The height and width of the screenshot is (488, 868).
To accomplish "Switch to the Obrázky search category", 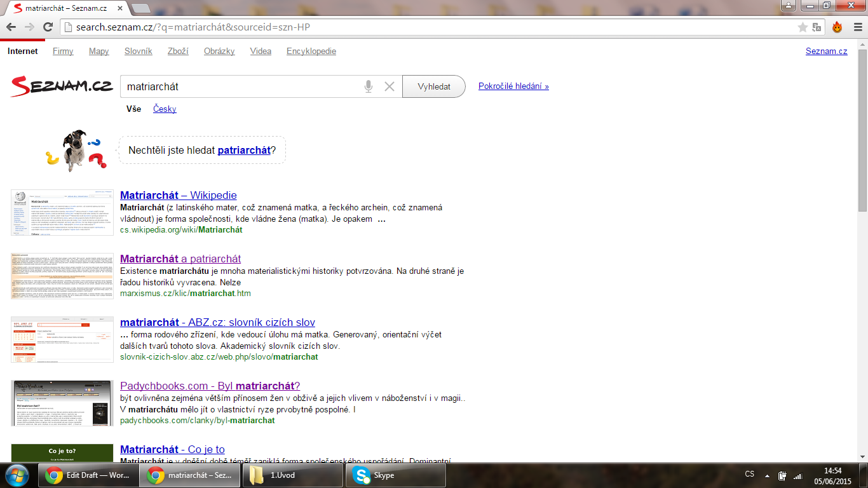I will [219, 51].
